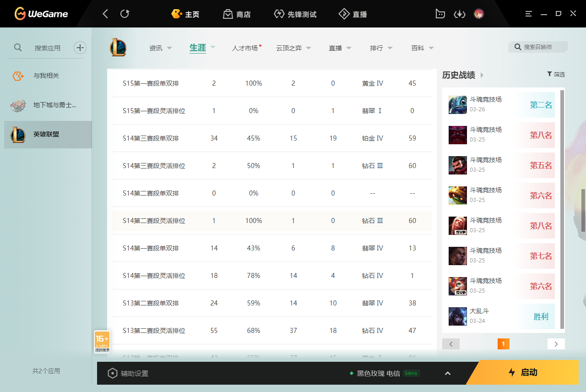Open the folder inbox icon in title bar
Viewport: 586px width, 392px height.
[x=440, y=14]
